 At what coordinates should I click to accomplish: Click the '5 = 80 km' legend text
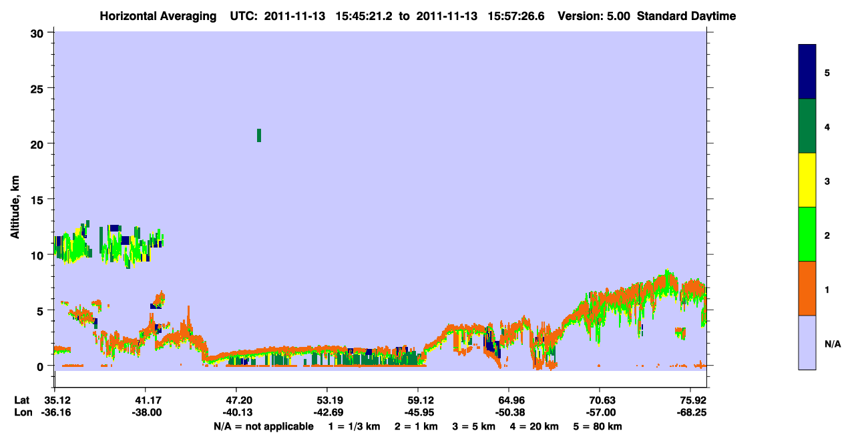599,426
